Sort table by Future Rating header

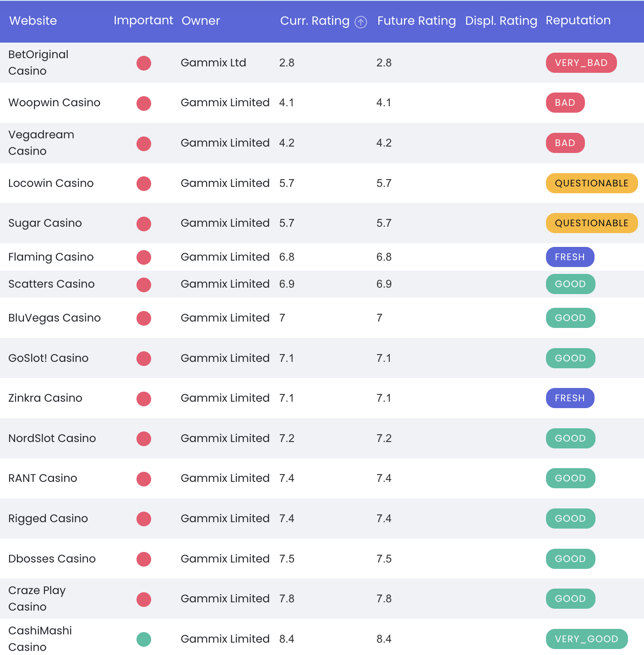coord(416,21)
